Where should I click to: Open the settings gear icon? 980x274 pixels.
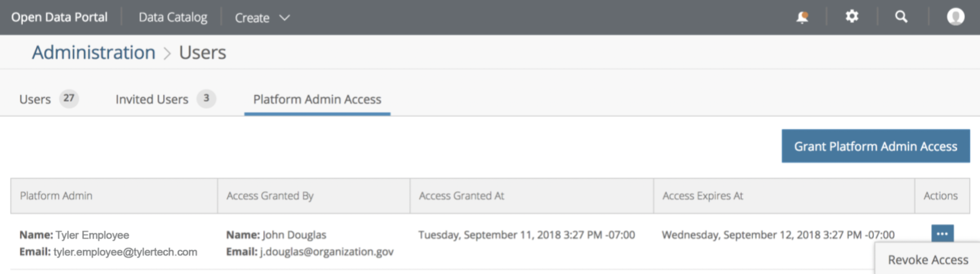click(x=852, y=17)
